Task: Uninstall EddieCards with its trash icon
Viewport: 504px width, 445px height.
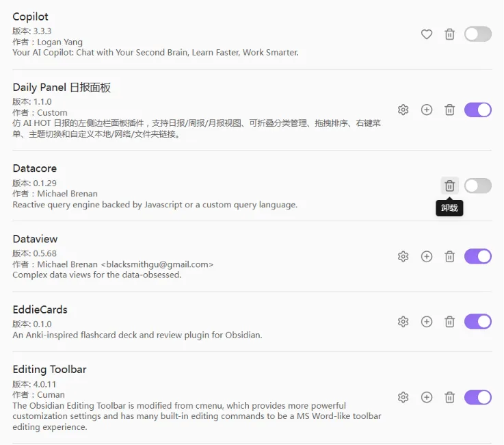Action: point(449,322)
